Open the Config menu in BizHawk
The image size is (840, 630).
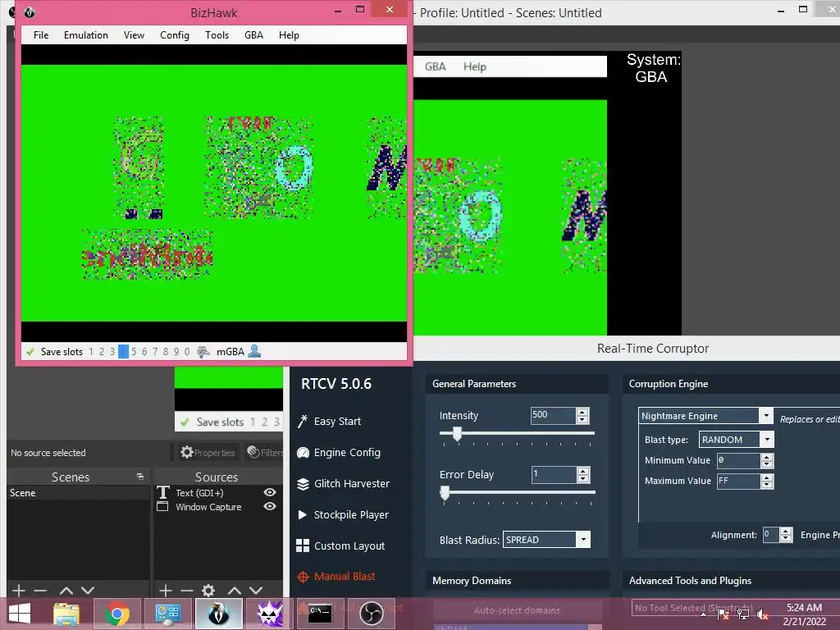click(175, 35)
